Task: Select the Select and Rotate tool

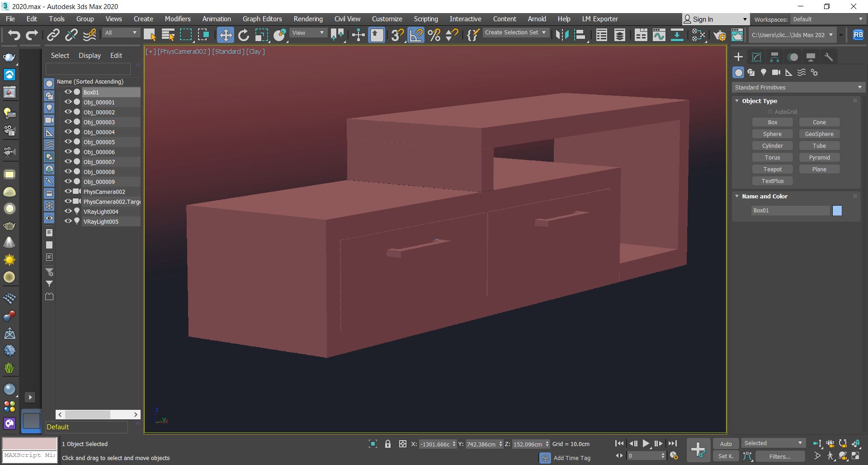Action: tap(244, 35)
